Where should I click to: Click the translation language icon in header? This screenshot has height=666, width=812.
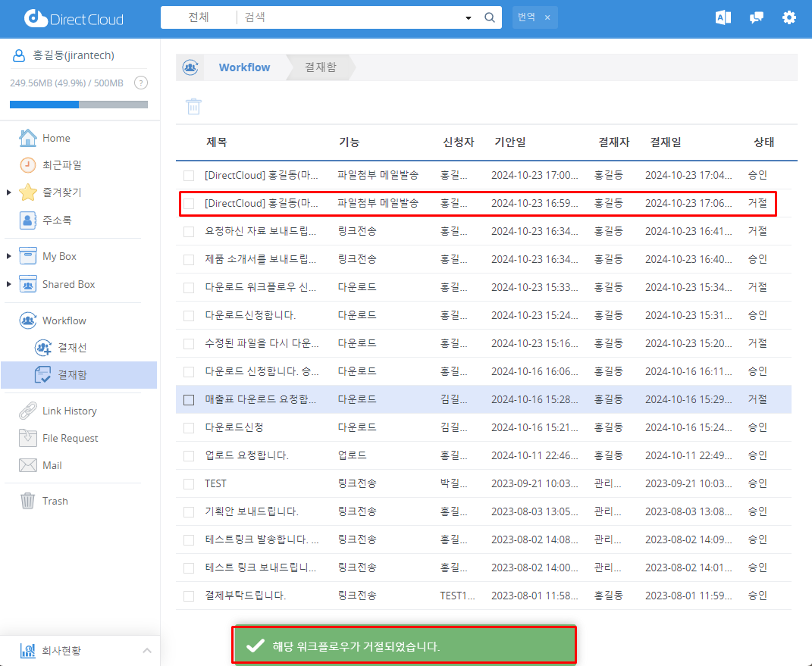[723, 17]
